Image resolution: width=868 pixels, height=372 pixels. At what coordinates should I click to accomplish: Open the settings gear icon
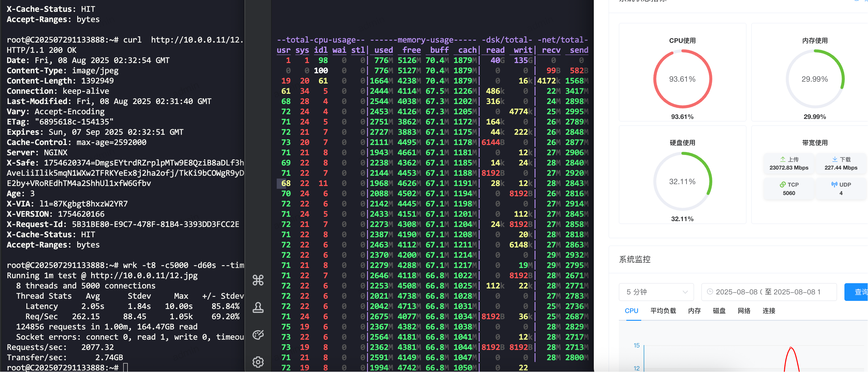click(x=258, y=362)
